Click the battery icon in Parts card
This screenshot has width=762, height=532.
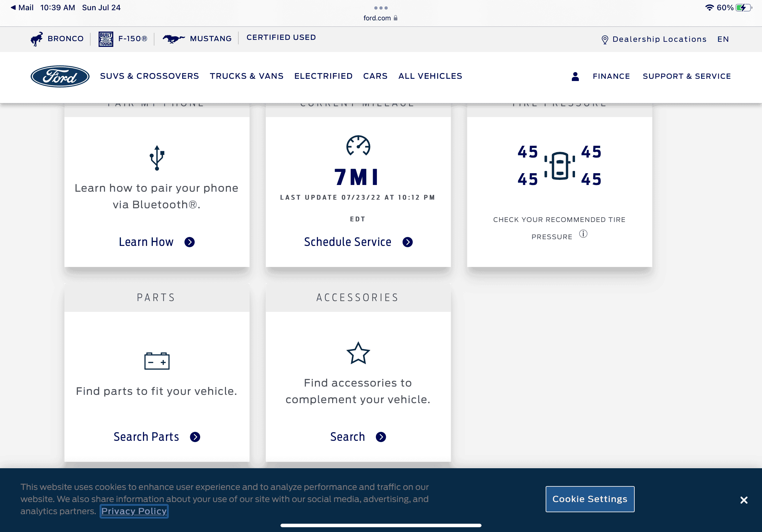(157, 361)
